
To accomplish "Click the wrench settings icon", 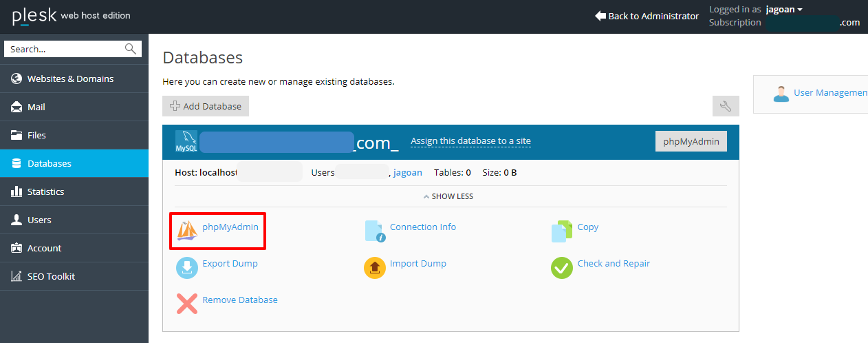I will tap(726, 106).
